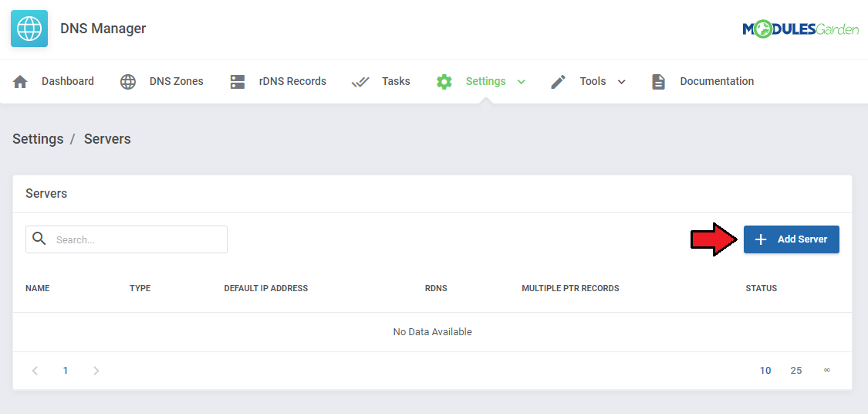Viewport: 868px width, 414px height.
Task: Click the plus icon on Add Server
Action: 762,239
